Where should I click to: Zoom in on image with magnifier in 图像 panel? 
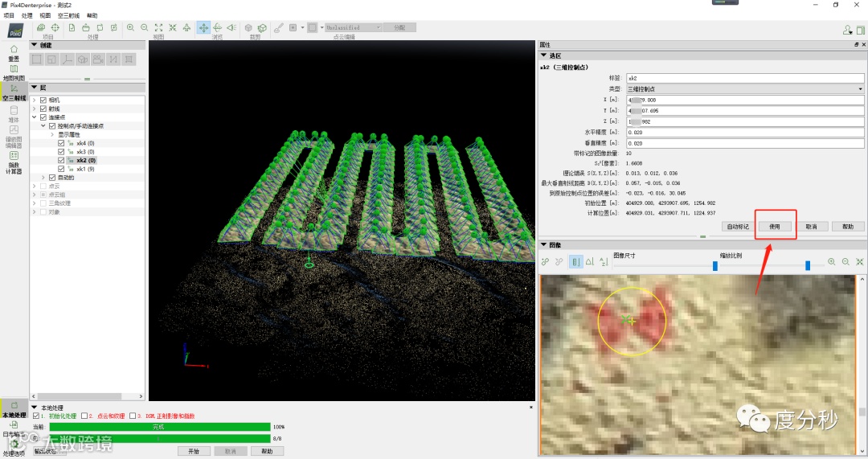coord(832,262)
